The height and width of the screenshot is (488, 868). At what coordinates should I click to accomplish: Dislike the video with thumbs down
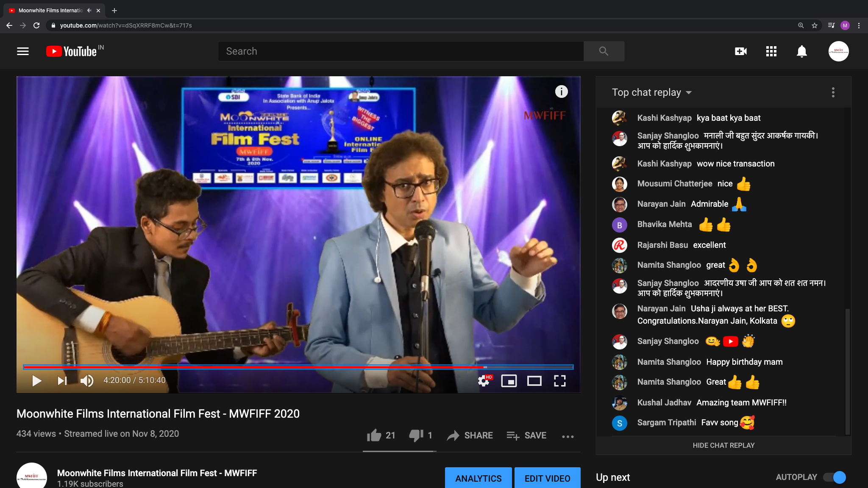coord(420,435)
